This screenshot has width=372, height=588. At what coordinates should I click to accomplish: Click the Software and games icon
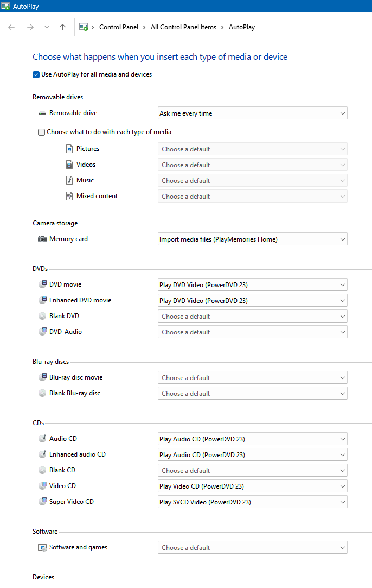pos(42,547)
